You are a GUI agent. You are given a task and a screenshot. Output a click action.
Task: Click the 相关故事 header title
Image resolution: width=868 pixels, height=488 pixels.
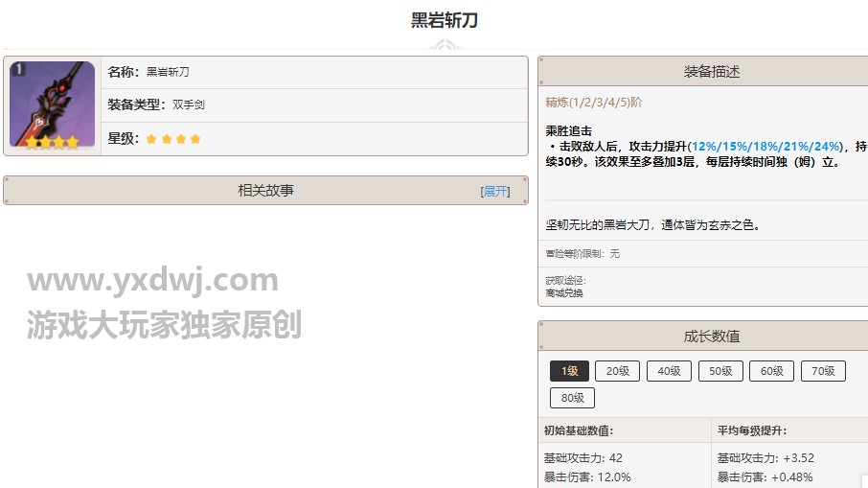(x=265, y=191)
